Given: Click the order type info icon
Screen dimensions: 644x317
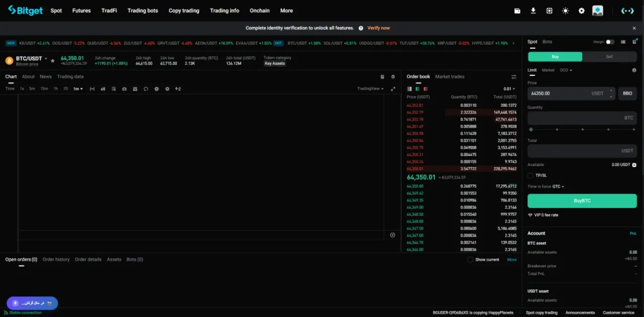Looking at the screenshot, I should pos(634,70).
